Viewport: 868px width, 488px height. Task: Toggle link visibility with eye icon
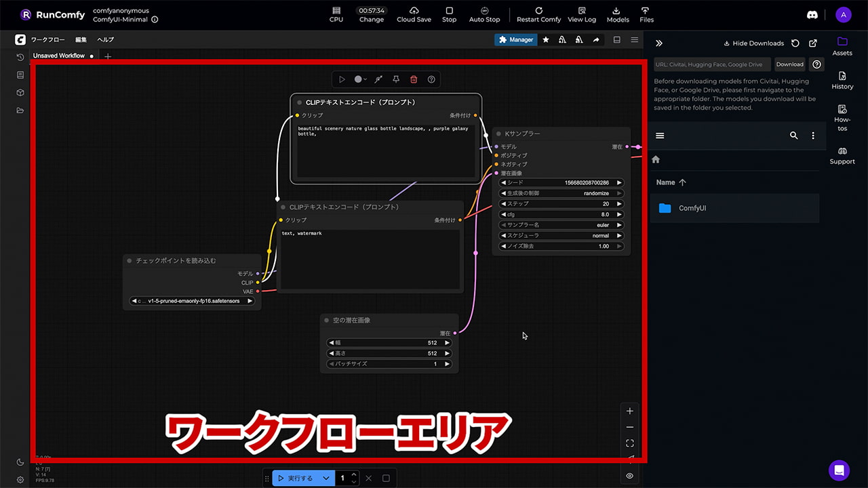629,476
